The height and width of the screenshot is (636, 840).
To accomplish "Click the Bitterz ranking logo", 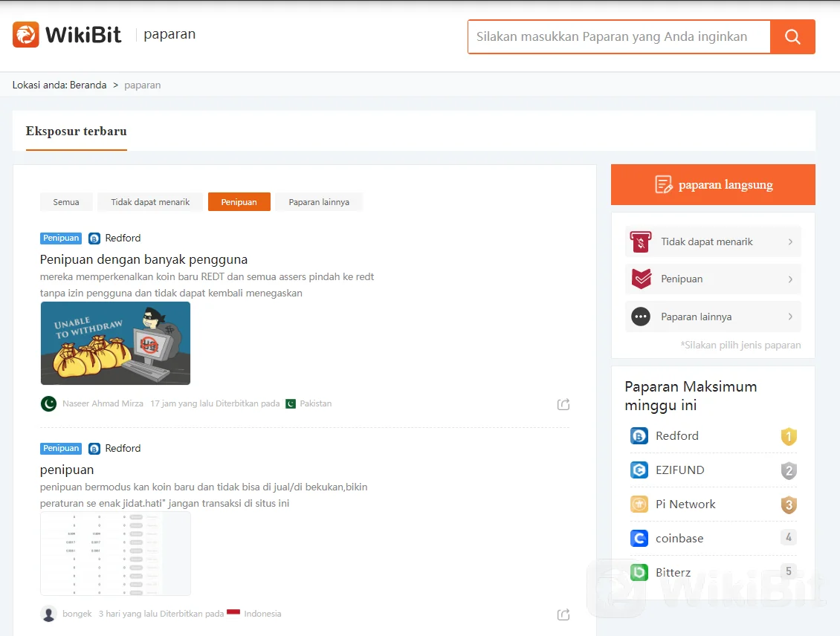I will click(639, 572).
